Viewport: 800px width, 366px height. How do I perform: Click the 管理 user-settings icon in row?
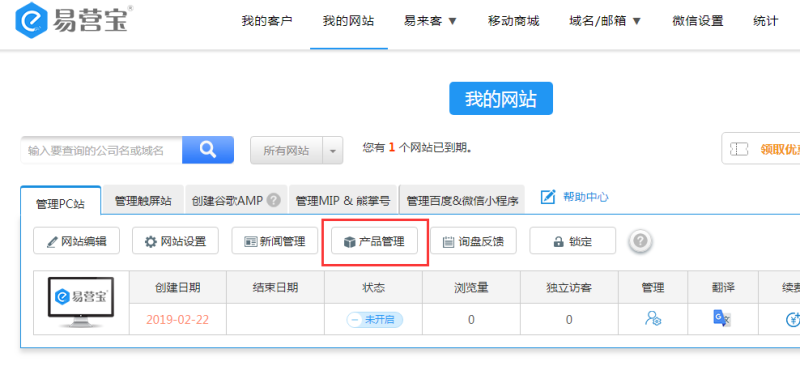click(x=653, y=318)
